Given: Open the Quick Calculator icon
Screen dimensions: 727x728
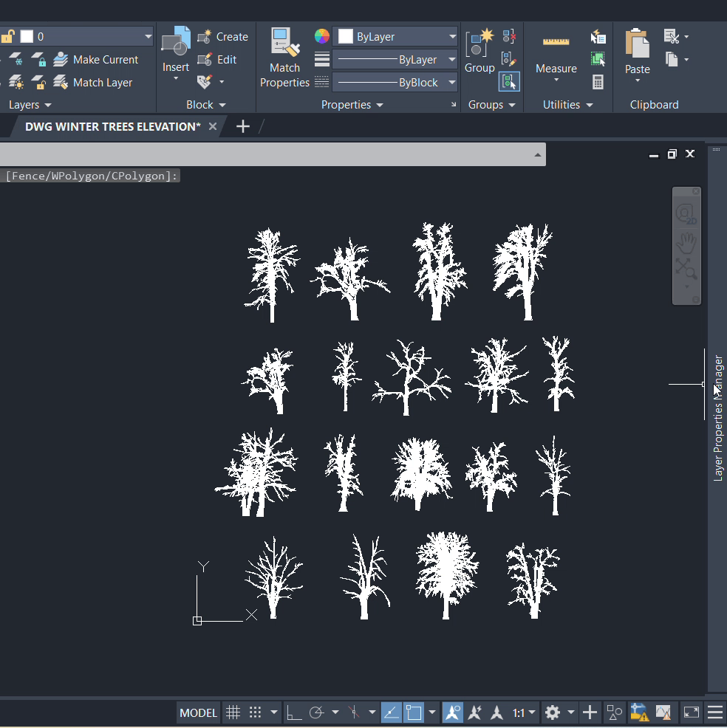Looking at the screenshot, I should click(598, 82).
